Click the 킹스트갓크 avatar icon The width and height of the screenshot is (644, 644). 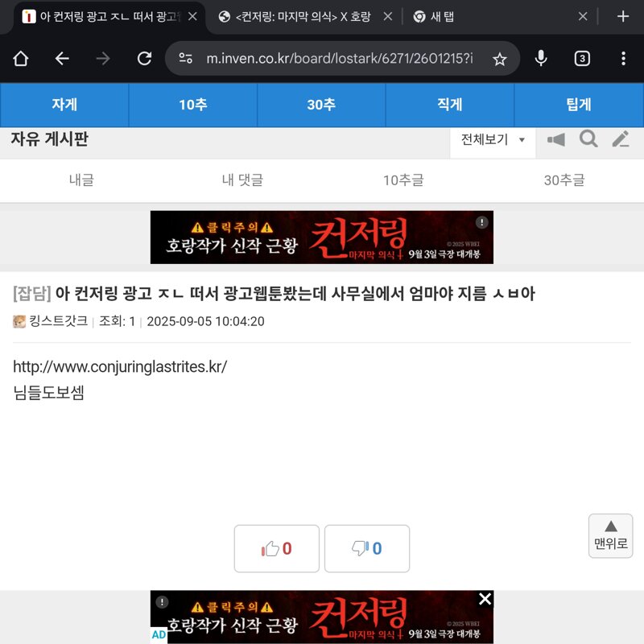point(19,321)
